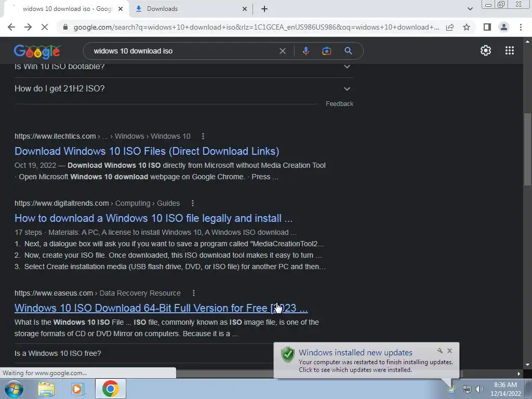Image resolution: width=532 pixels, height=399 pixels.
Task: Bookmark this page with the star
Action: (467, 27)
